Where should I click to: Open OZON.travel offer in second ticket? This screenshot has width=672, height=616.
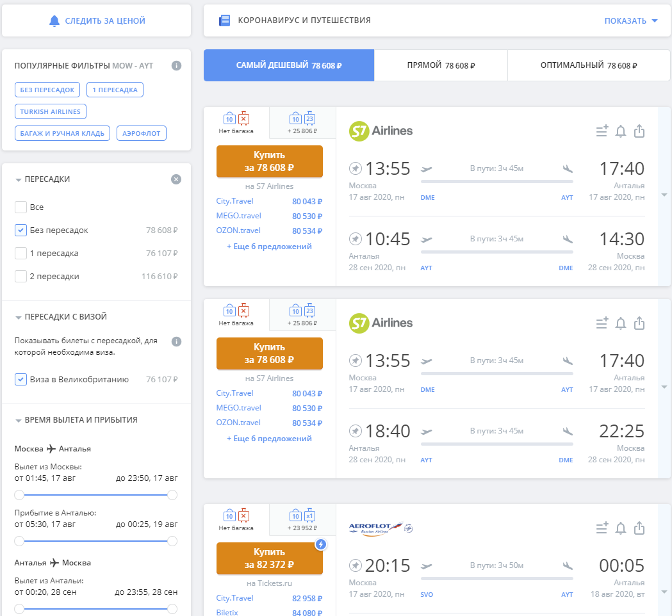tap(269, 423)
